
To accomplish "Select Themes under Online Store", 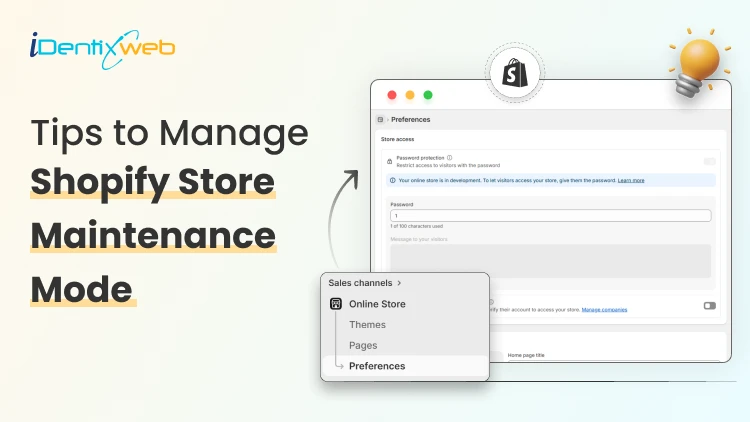I will (367, 324).
